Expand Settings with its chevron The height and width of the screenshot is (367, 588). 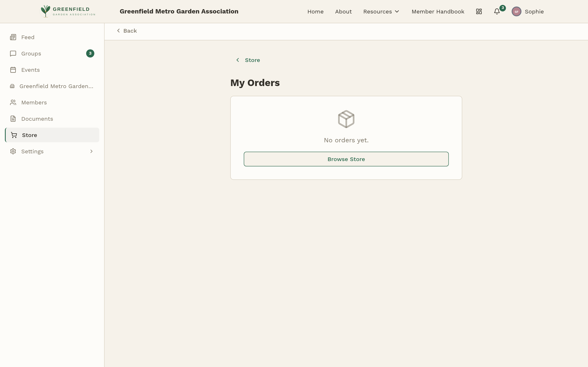click(x=91, y=151)
